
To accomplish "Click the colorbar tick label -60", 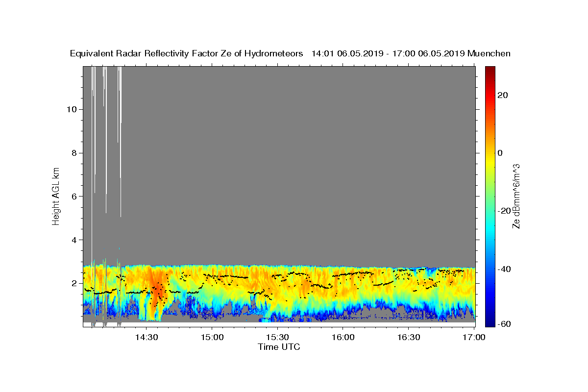I will coord(504,324).
